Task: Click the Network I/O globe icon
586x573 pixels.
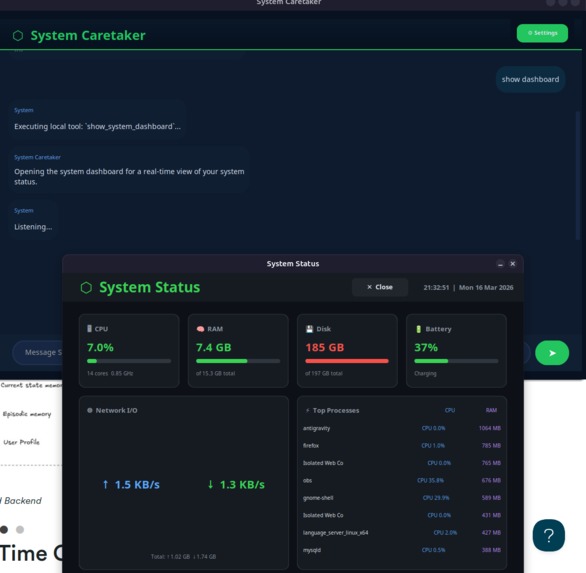Action: tap(90, 410)
